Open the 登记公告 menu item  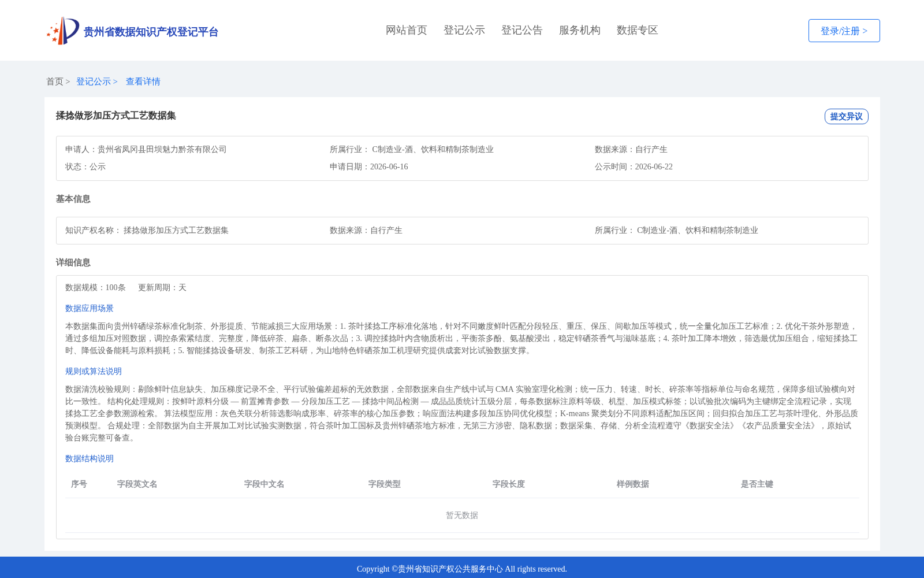pos(522,30)
